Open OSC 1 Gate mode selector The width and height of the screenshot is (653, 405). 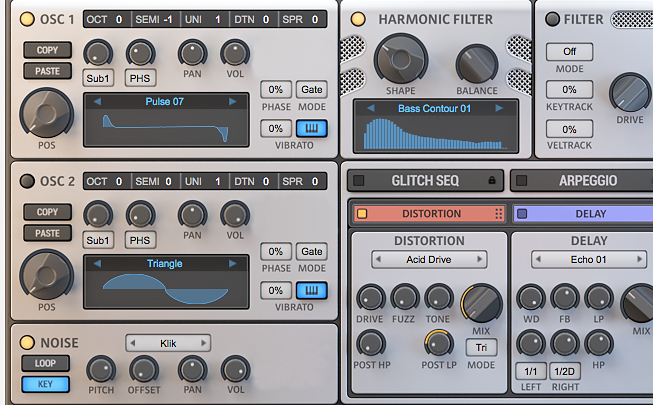point(312,90)
